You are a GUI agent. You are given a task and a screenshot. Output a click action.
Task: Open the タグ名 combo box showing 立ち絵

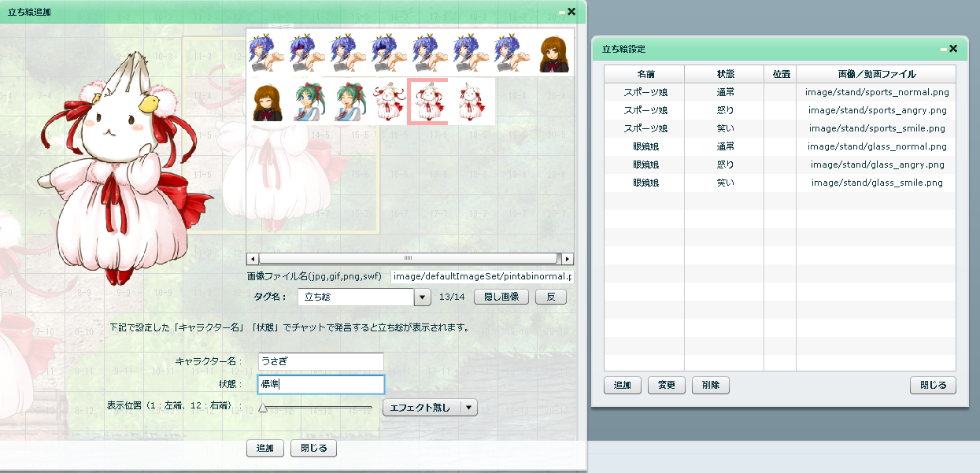tap(364, 297)
